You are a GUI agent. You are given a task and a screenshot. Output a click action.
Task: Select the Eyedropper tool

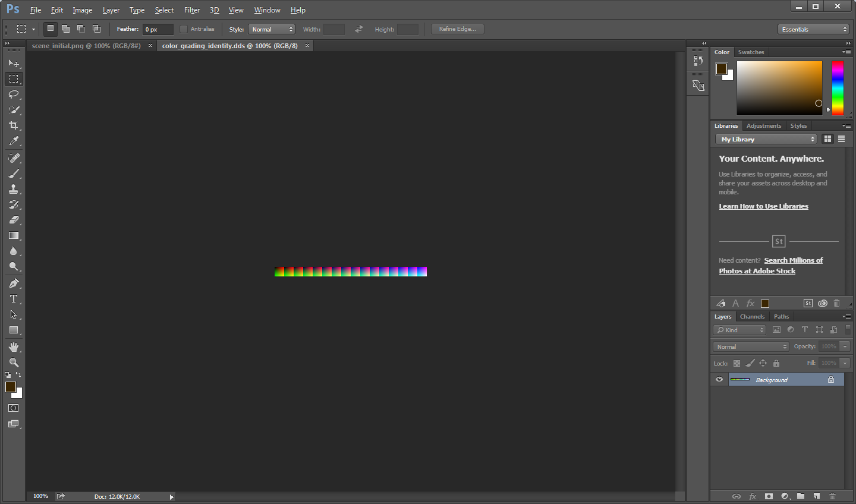coord(14,141)
